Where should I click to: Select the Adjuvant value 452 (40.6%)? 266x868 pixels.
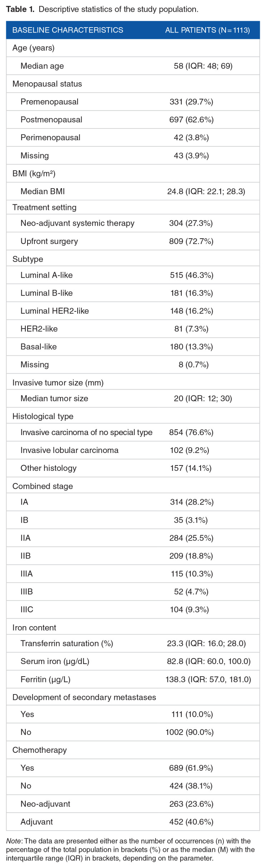pos(191,821)
